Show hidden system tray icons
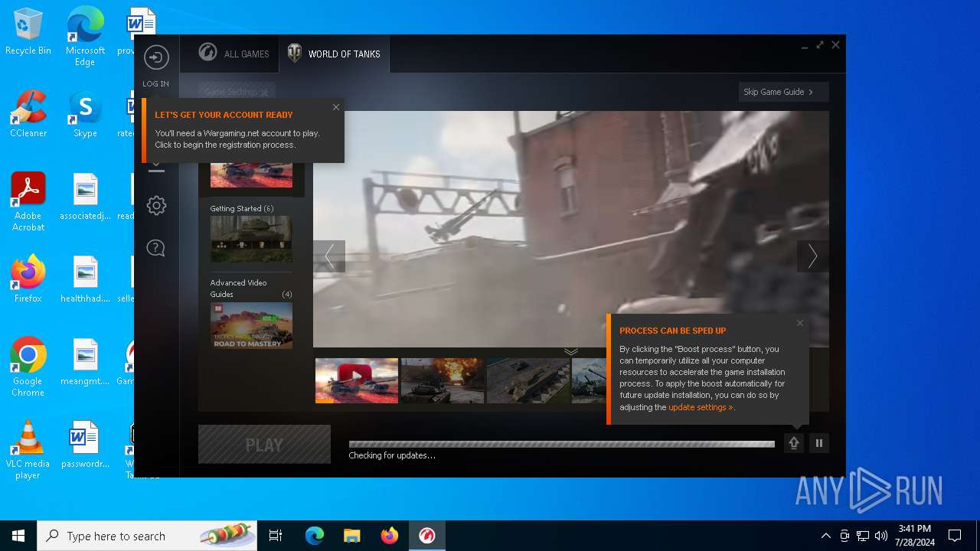The height and width of the screenshot is (551, 980). click(825, 536)
